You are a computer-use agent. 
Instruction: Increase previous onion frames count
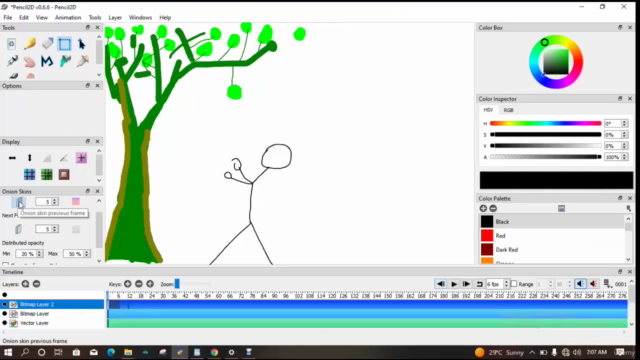pyautogui.click(x=55, y=200)
